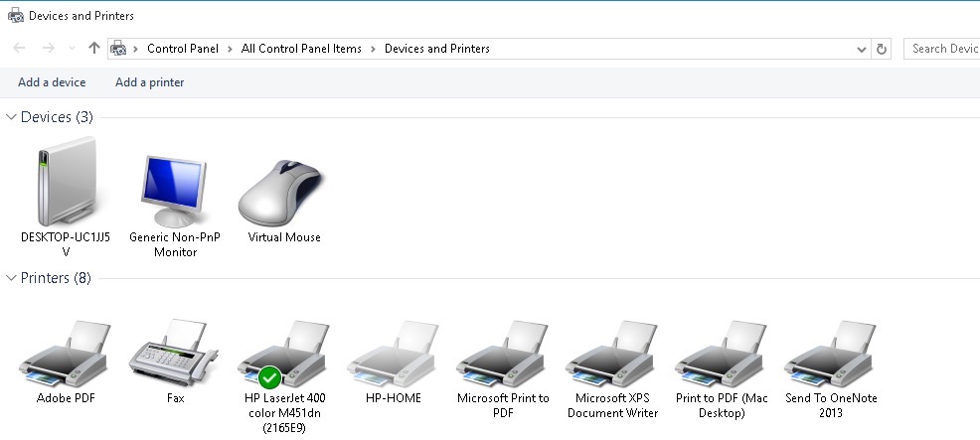
Task: Select the Print to PDF (Mac Desktop) icon
Action: point(722,354)
